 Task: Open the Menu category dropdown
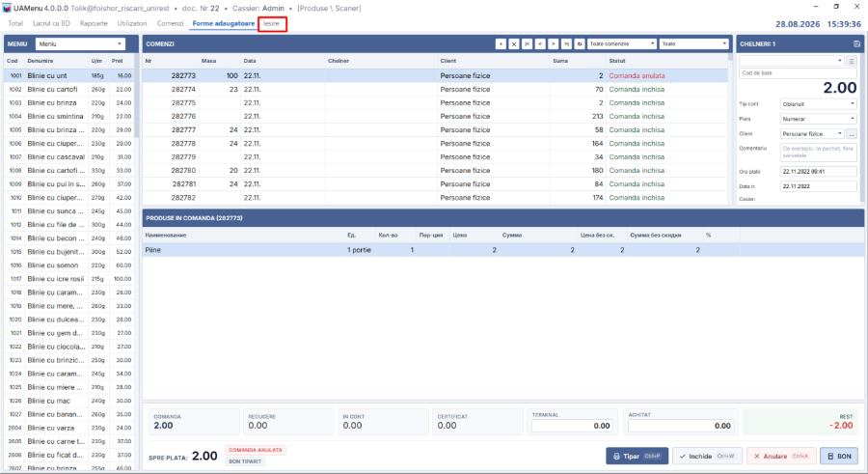[x=80, y=43]
